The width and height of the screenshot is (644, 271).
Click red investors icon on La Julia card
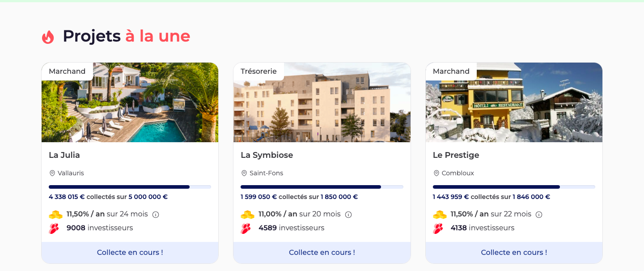[x=54, y=229]
